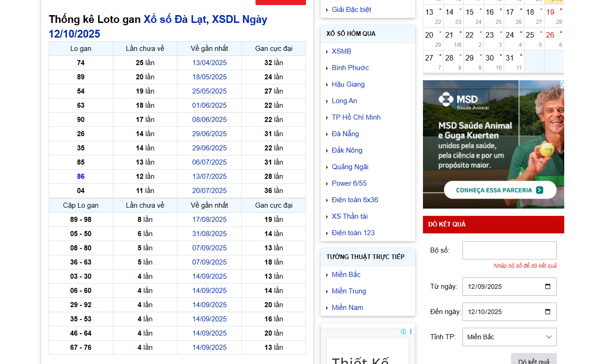The image size is (600, 364).
Task: Click the MSD Saúde Animal logo
Action: pyautogui.click(x=459, y=100)
